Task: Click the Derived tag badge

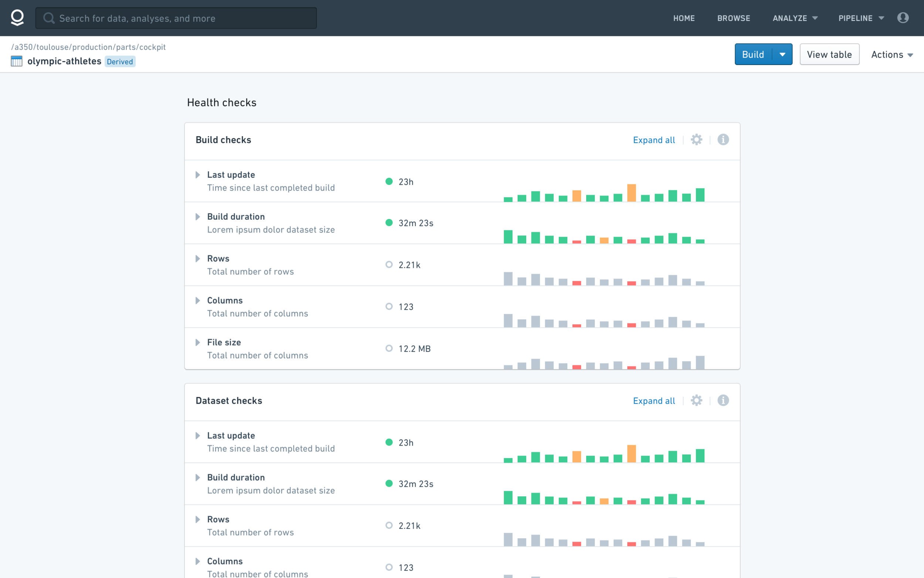Action: (x=120, y=61)
